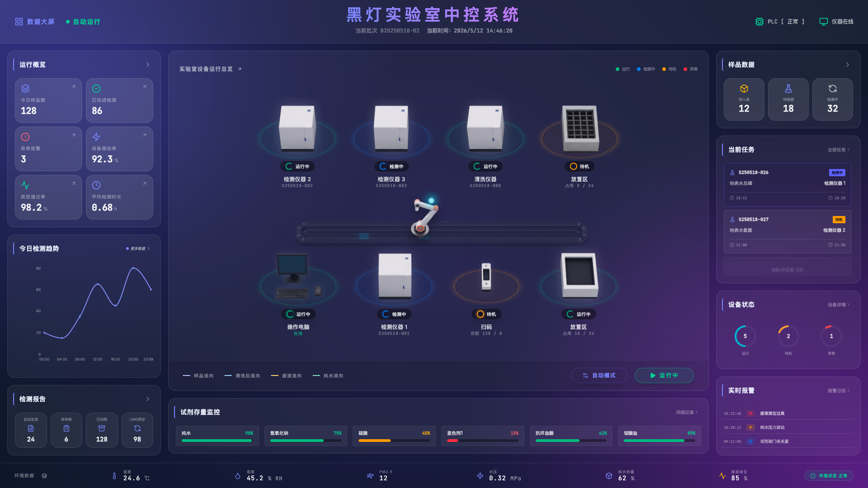Screen dimensions: 868x488
Task: Toggle 样品流向 flow line legend
Action: pos(198,375)
